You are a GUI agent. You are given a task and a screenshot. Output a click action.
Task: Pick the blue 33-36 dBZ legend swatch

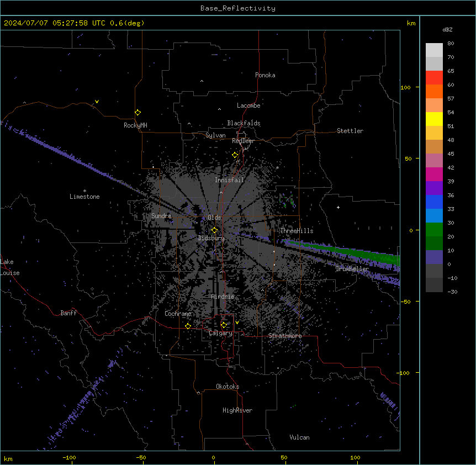434,202
